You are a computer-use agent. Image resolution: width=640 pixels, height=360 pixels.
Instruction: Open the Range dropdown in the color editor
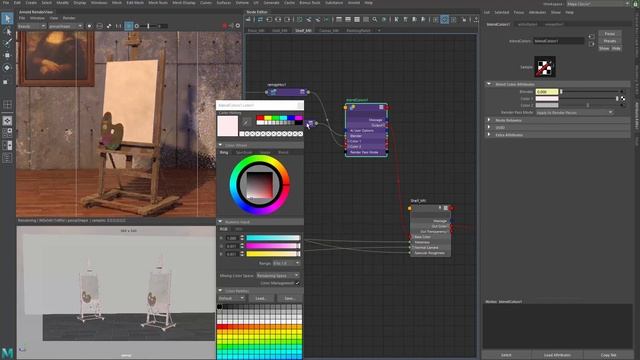click(286, 263)
